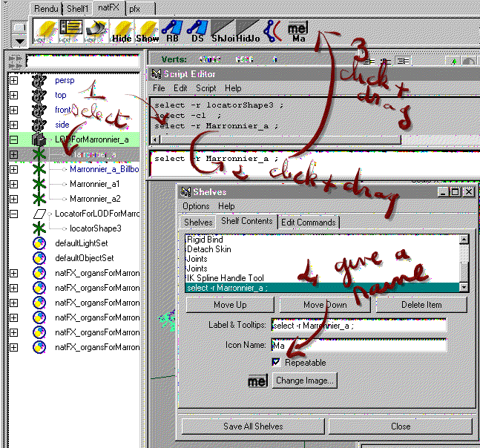480x448 pixels.
Task: Open the Script menu in Script Editor
Action: 206,88
